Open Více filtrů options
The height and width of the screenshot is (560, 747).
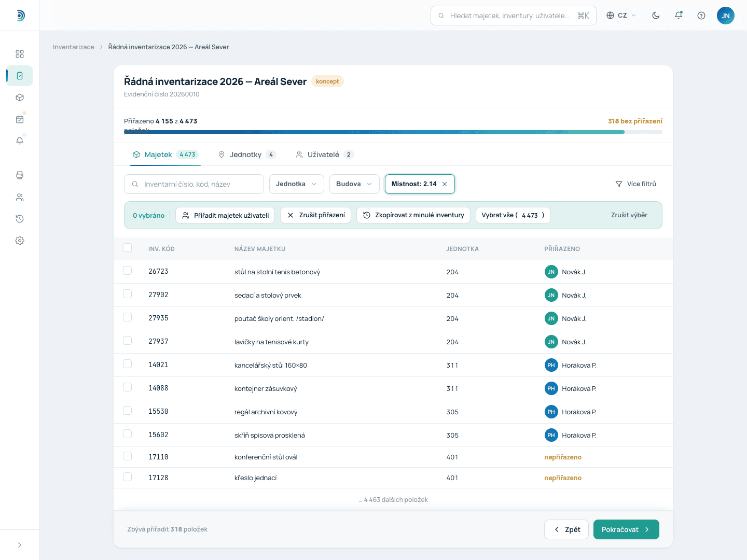[635, 184]
